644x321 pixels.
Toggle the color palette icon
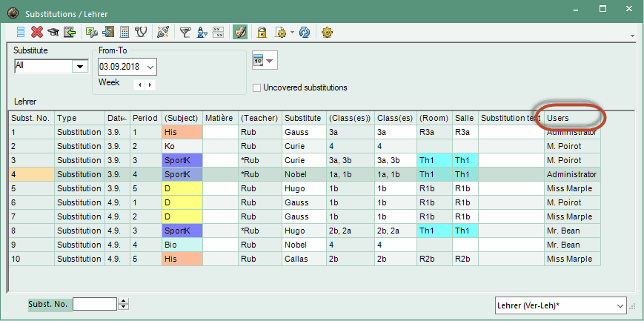[x=239, y=32]
